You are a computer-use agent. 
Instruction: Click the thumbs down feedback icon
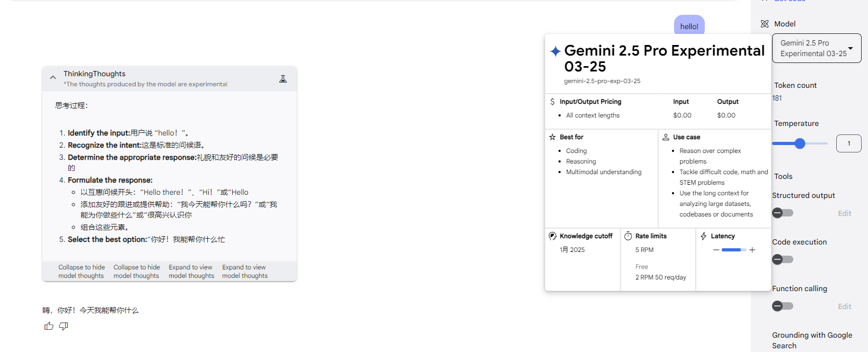[x=64, y=326]
